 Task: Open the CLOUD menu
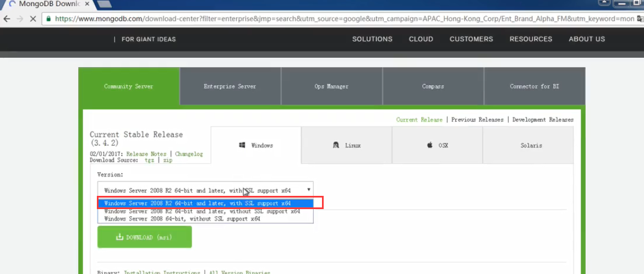click(421, 39)
